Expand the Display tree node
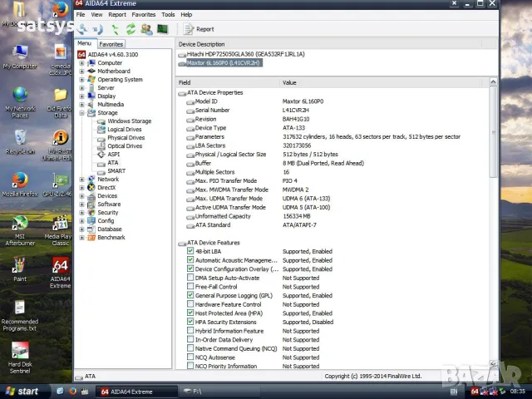This screenshot has width=532, height=399. (81, 96)
